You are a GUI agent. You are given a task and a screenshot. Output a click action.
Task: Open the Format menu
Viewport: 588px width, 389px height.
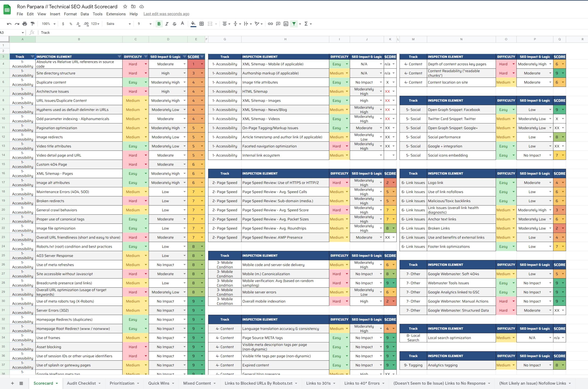click(x=70, y=14)
